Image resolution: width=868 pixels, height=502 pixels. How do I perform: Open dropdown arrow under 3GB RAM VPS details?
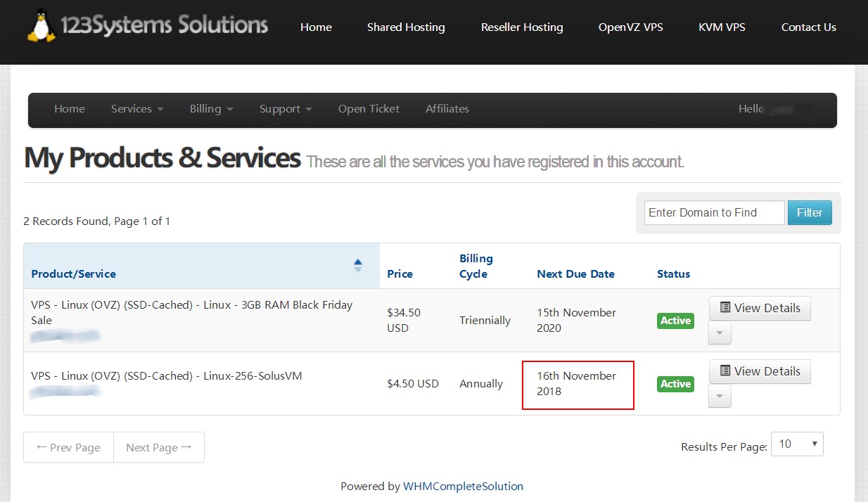pos(720,333)
